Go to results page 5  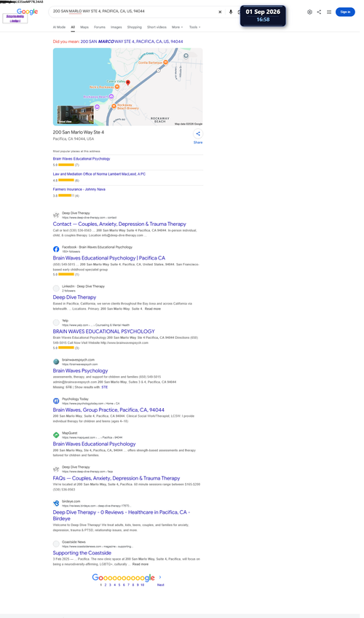tap(119, 585)
